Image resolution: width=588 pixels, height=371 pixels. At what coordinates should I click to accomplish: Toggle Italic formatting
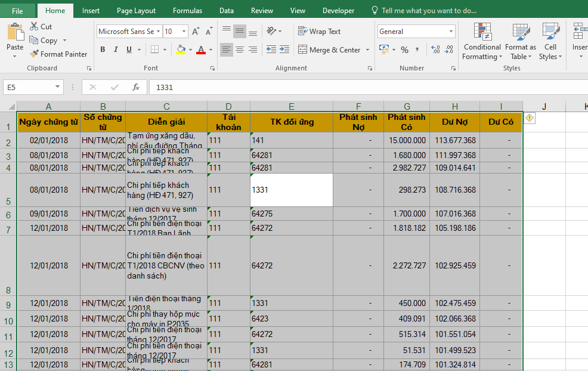tap(116, 50)
